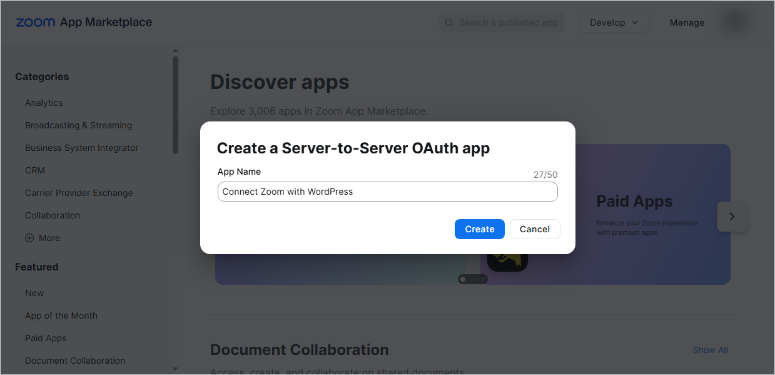Screen dimensions: 775x375
Task: Select the Collaboration category
Action: pyautogui.click(x=52, y=215)
